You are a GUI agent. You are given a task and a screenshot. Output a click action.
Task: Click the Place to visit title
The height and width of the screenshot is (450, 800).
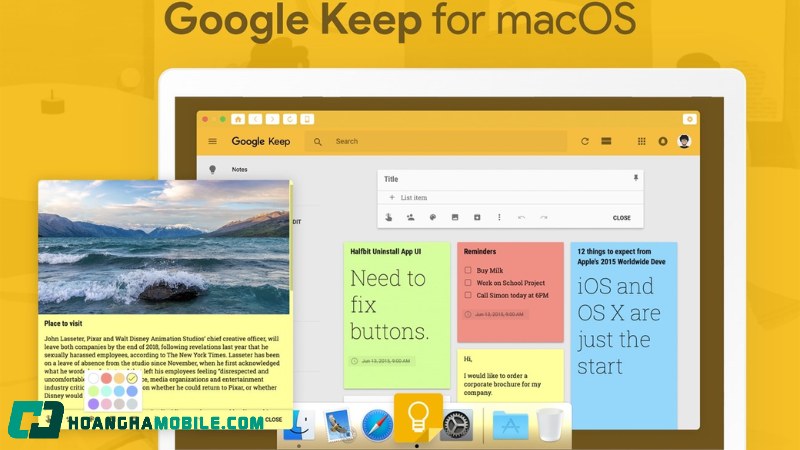63,323
